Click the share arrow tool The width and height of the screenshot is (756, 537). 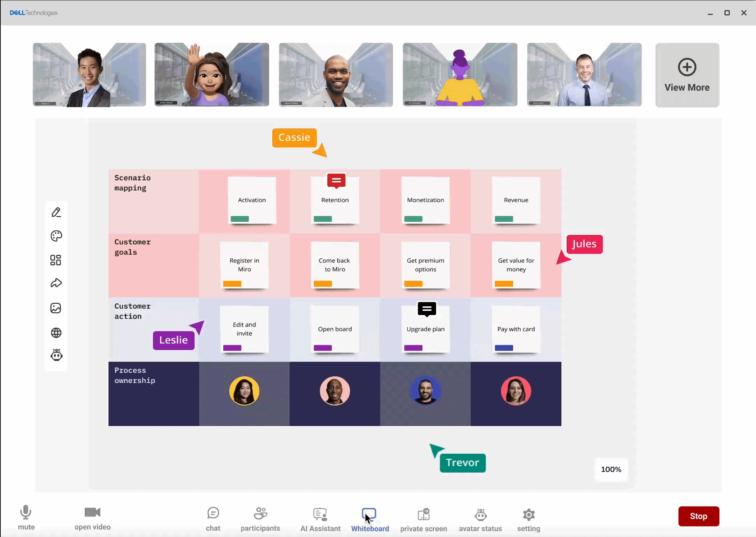(56, 283)
